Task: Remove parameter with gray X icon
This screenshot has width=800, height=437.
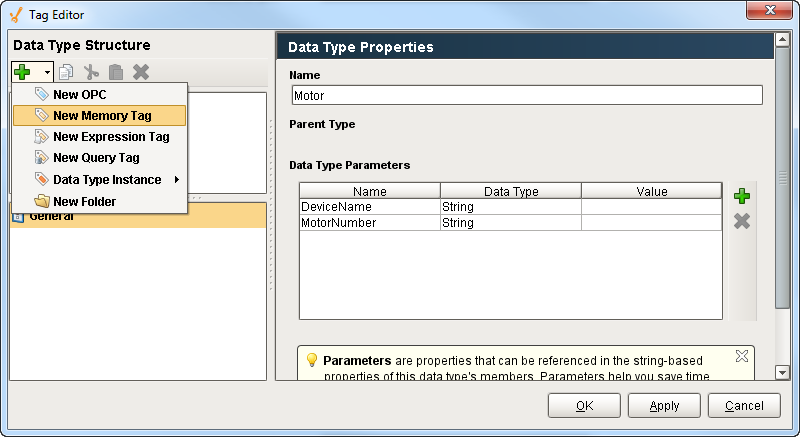Action: pos(741,221)
